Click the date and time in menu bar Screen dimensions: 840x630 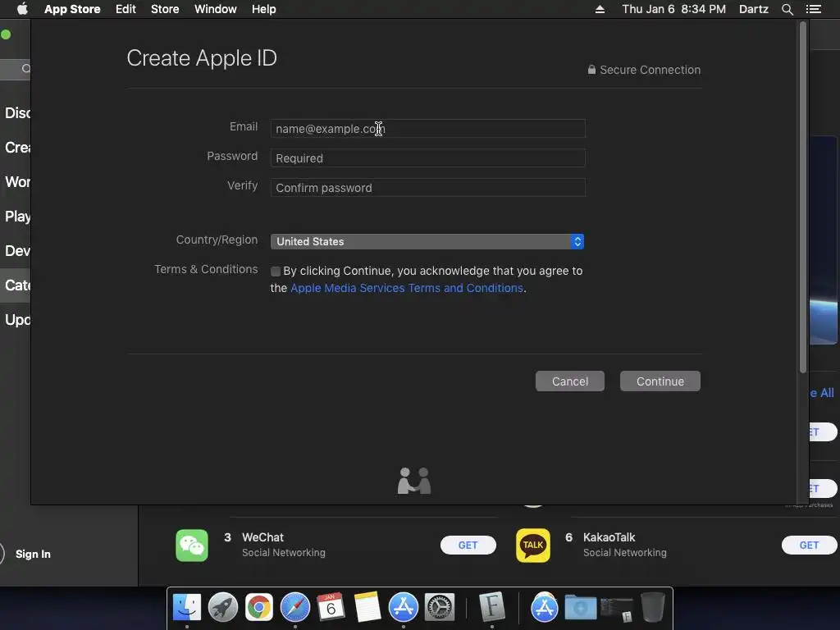[x=674, y=9]
